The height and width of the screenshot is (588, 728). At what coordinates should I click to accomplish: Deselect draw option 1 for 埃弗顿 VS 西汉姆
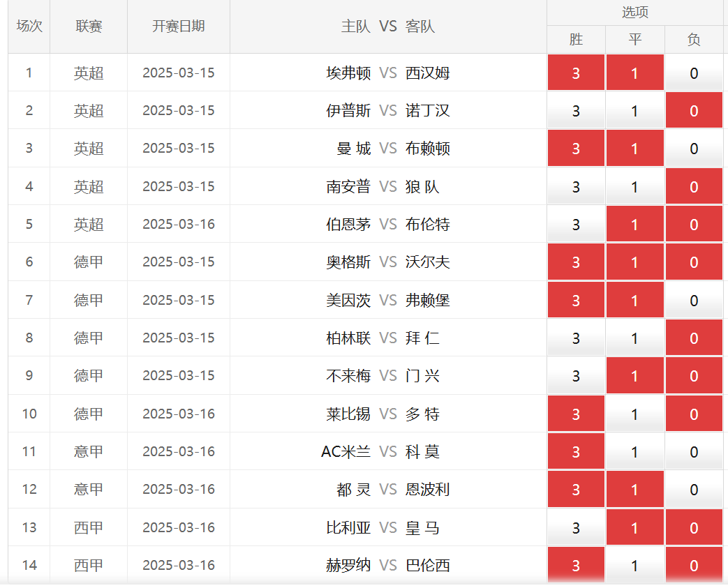[634, 73]
